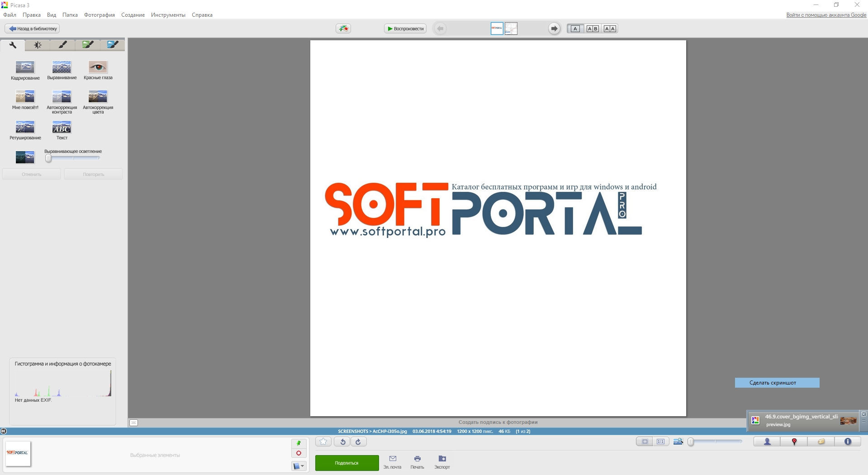Image resolution: width=868 pixels, height=475 pixels.
Task: Switch to the green brush effects tab
Action: (x=88, y=45)
